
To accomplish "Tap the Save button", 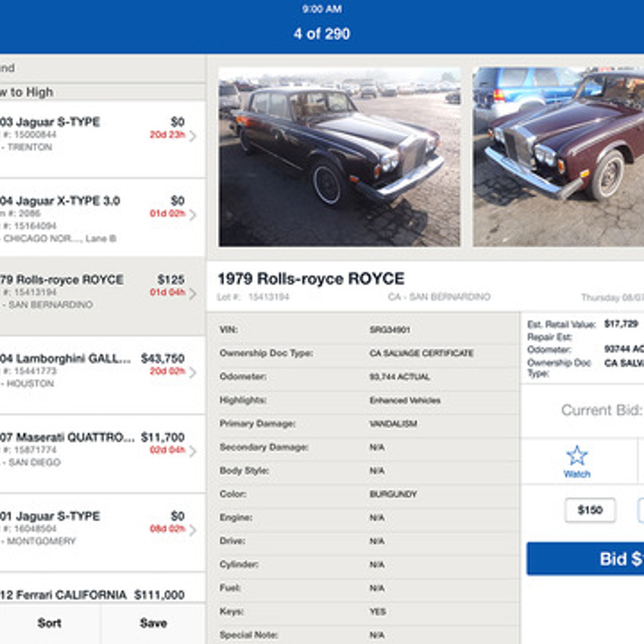I will [153, 623].
